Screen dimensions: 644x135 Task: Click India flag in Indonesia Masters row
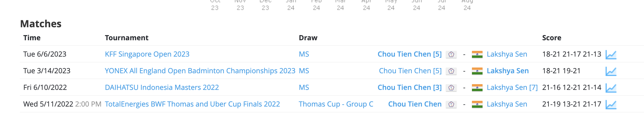tap(477, 88)
